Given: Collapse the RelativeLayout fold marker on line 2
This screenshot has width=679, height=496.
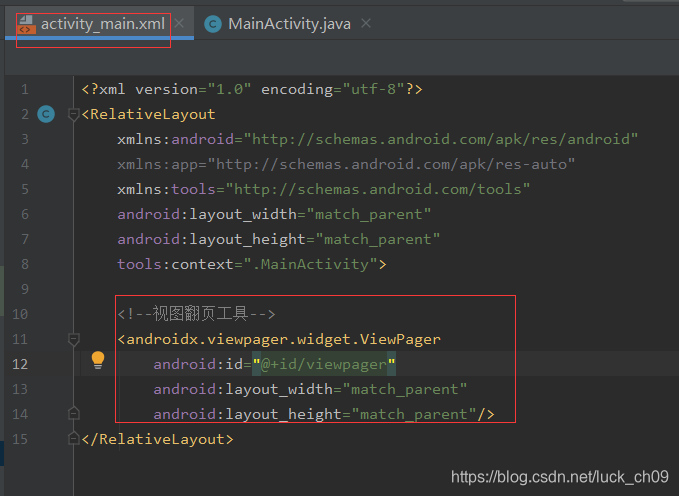Looking at the screenshot, I should 74,114.
